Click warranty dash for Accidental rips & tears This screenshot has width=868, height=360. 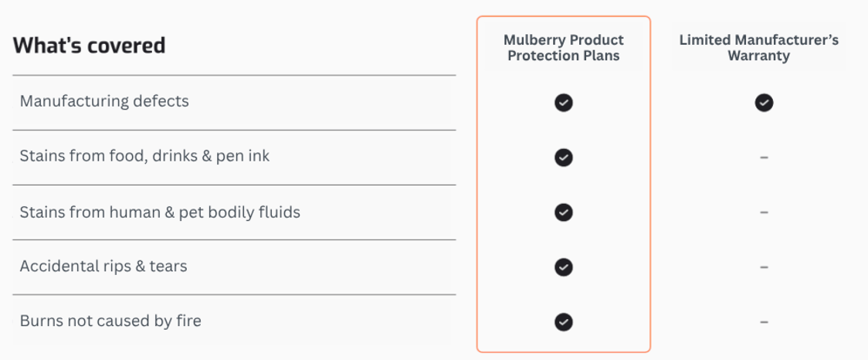coord(764,267)
